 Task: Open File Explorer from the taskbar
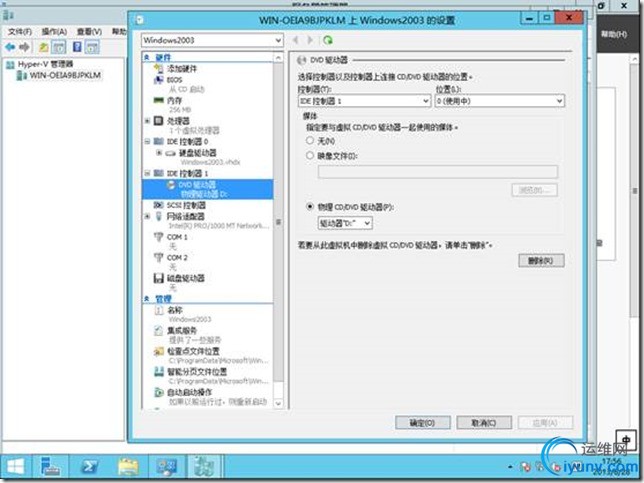(x=128, y=467)
